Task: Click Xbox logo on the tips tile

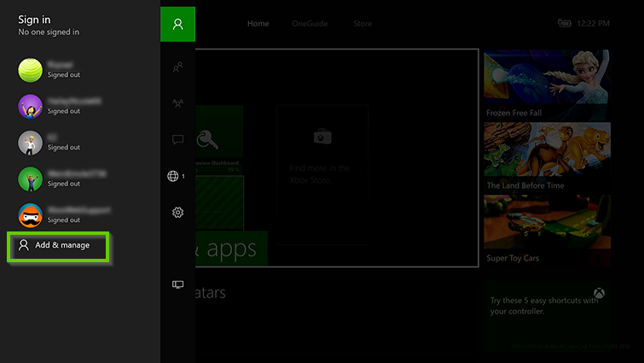Action: tap(600, 293)
